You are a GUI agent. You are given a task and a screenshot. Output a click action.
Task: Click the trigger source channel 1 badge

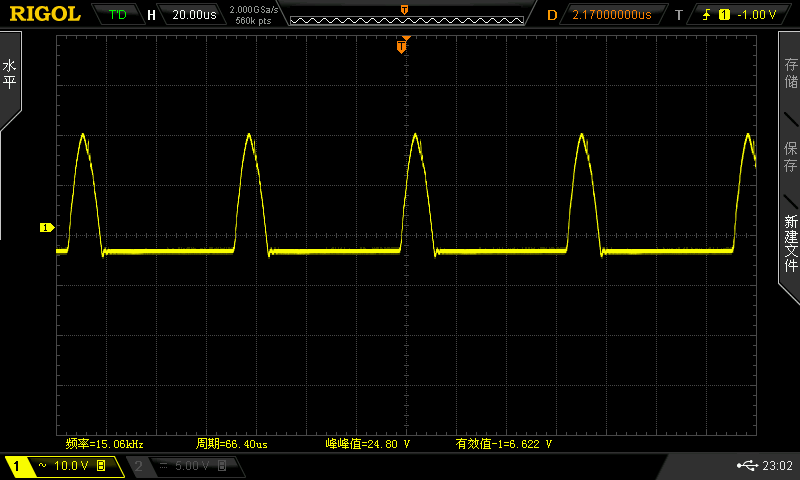click(724, 15)
